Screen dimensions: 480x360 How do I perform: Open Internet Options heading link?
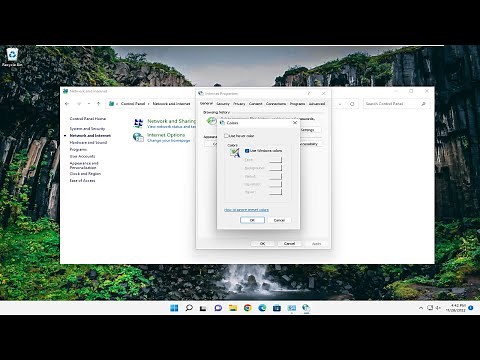(166, 135)
